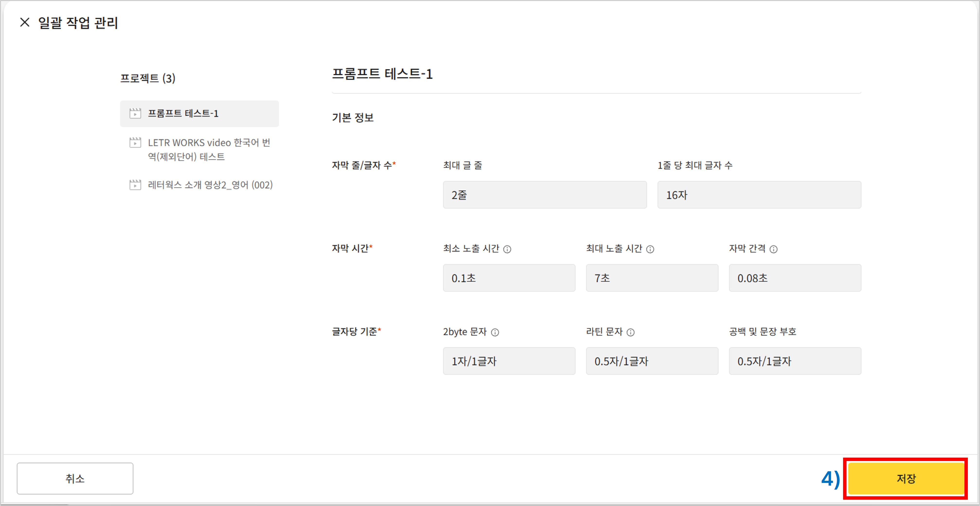Click the 2byte 문자 field showing 1자/1글자

509,361
